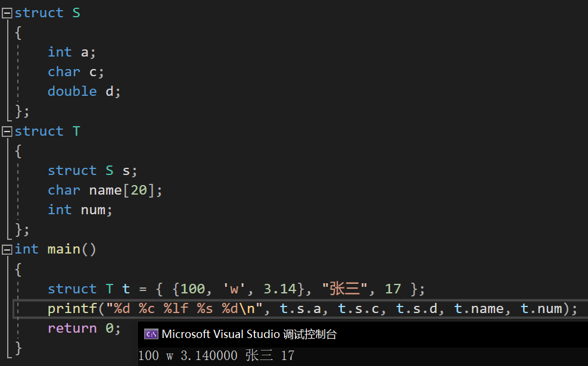Viewport: 588px width, 366px height.
Task: Click the Microsoft Visual Studio 调试控制台 title
Action: point(249,334)
